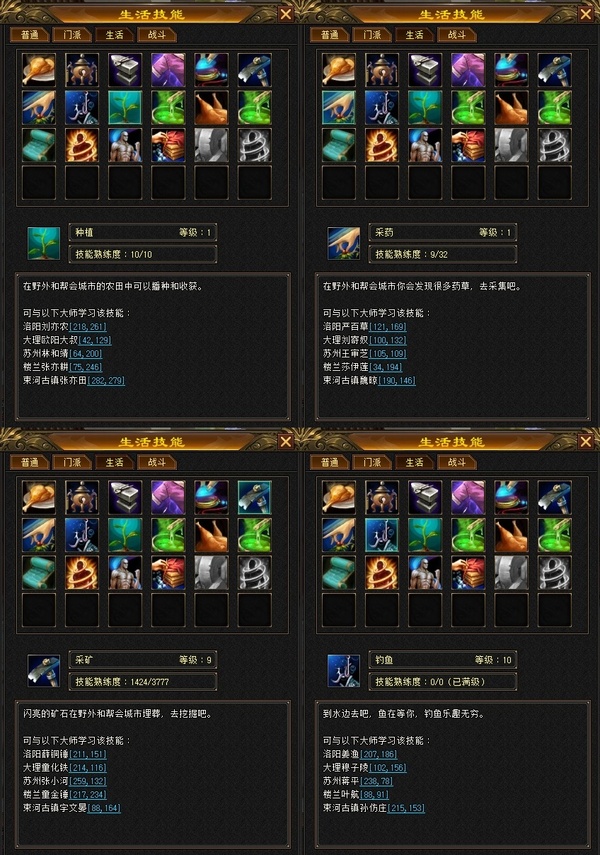
Task: Select the seedling planting icon in the 种植 window grid
Action: (125, 107)
